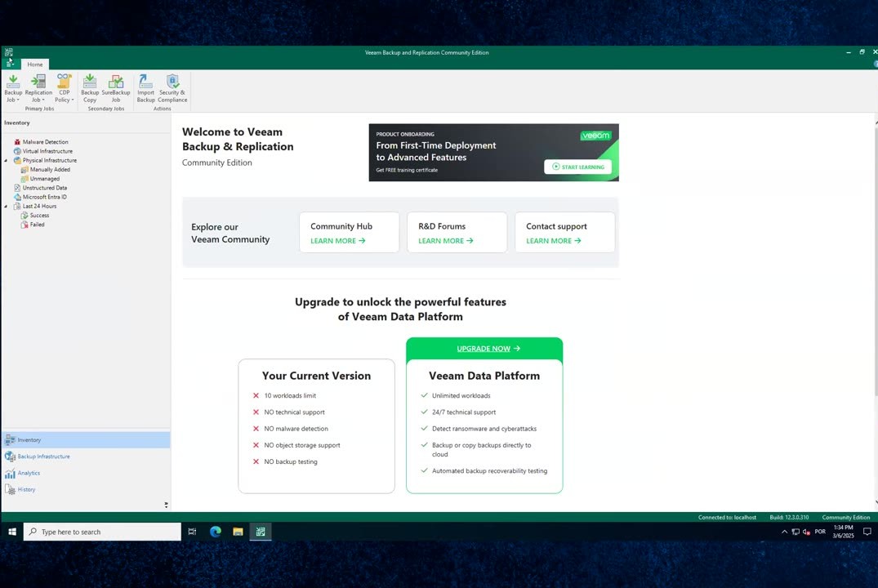878x588 pixels.
Task: Switch to the Analytics view
Action: [x=87, y=473]
